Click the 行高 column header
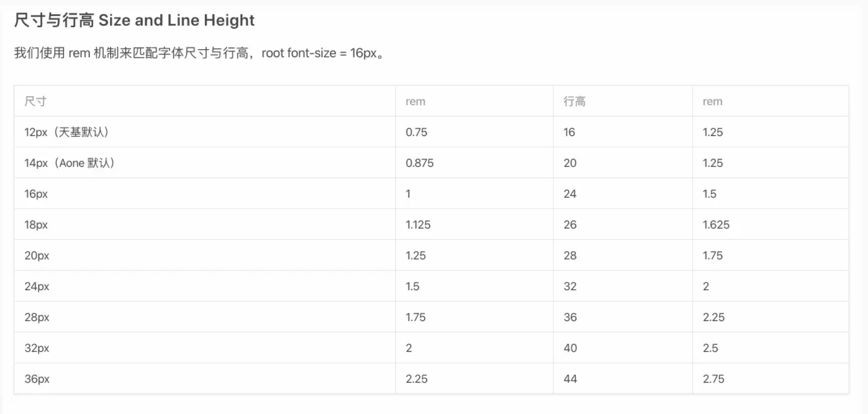Viewport: 868px width, 414px height. pyautogui.click(x=574, y=102)
